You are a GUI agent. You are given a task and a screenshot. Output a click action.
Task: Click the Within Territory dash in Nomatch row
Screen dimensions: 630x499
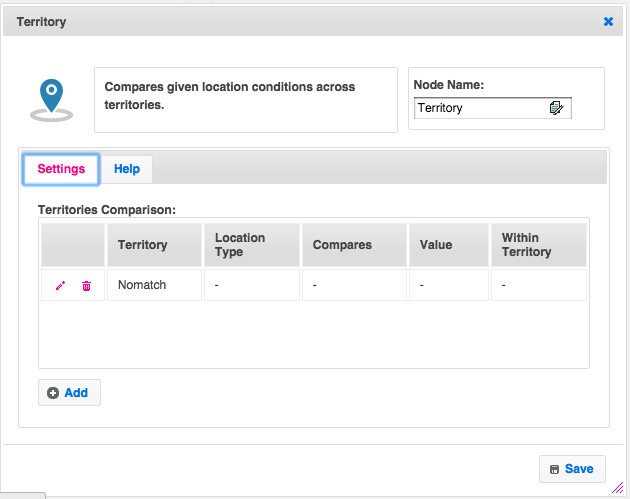point(503,285)
